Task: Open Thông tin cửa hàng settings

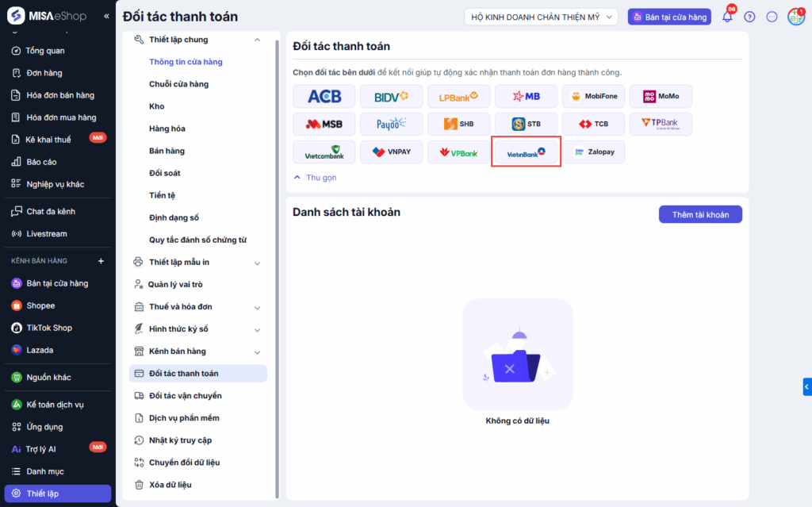Action: pyautogui.click(x=186, y=62)
